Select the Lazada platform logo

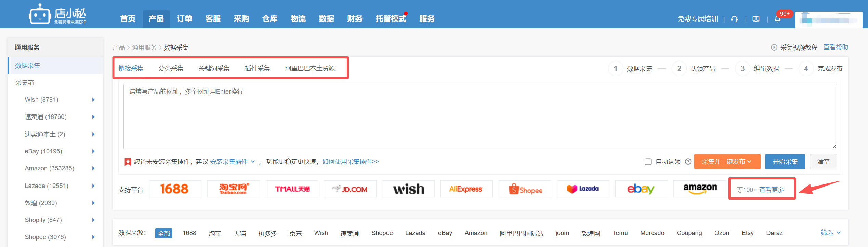point(583,189)
